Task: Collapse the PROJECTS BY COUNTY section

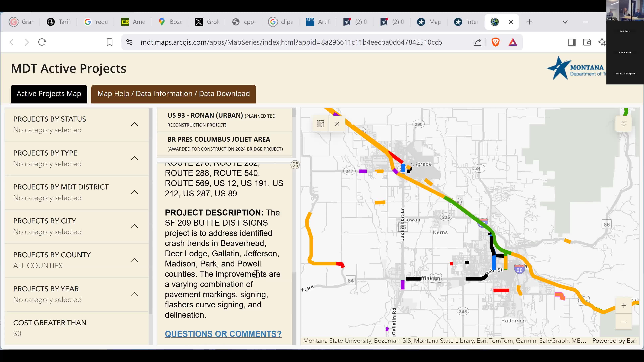Action: tap(135, 260)
